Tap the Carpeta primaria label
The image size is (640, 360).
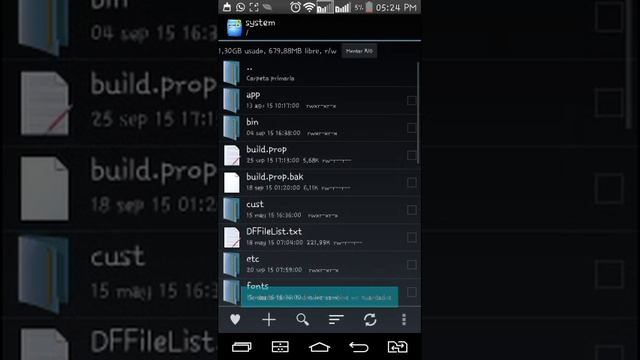270,78
